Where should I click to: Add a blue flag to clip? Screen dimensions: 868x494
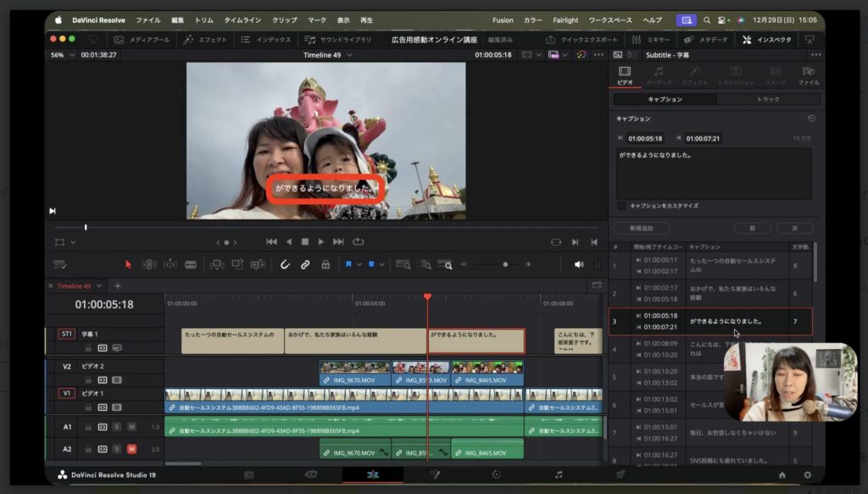[348, 264]
